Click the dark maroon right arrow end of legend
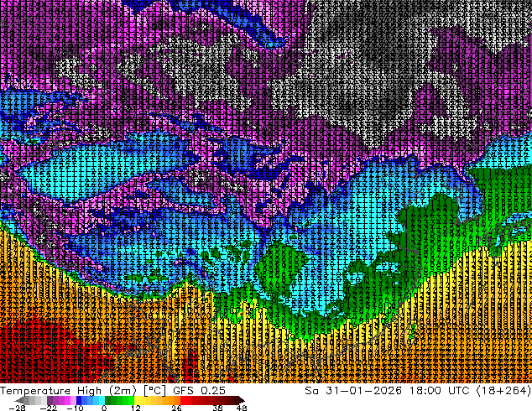 pyautogui.click(x=241, y=400)
